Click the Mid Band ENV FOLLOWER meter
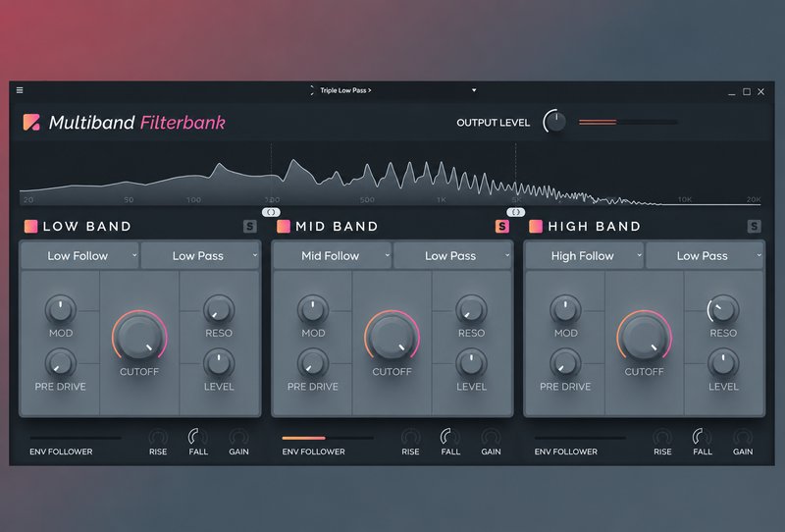The image size is (785, 532). click(328, 438)
